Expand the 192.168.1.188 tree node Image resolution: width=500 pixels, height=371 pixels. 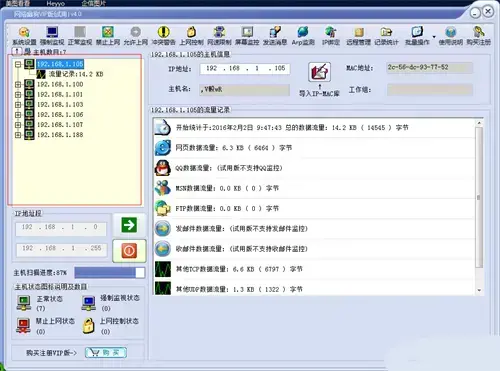[18, 135]
